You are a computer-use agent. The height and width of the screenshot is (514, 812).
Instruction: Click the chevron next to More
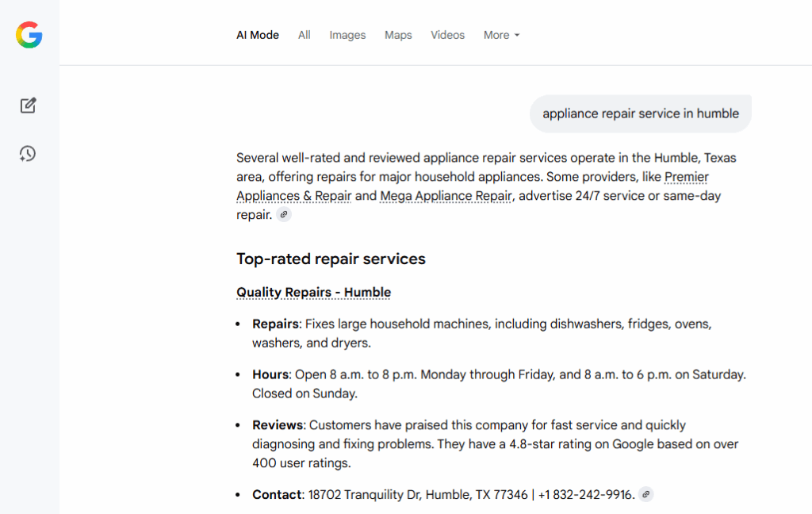point(517,36)
